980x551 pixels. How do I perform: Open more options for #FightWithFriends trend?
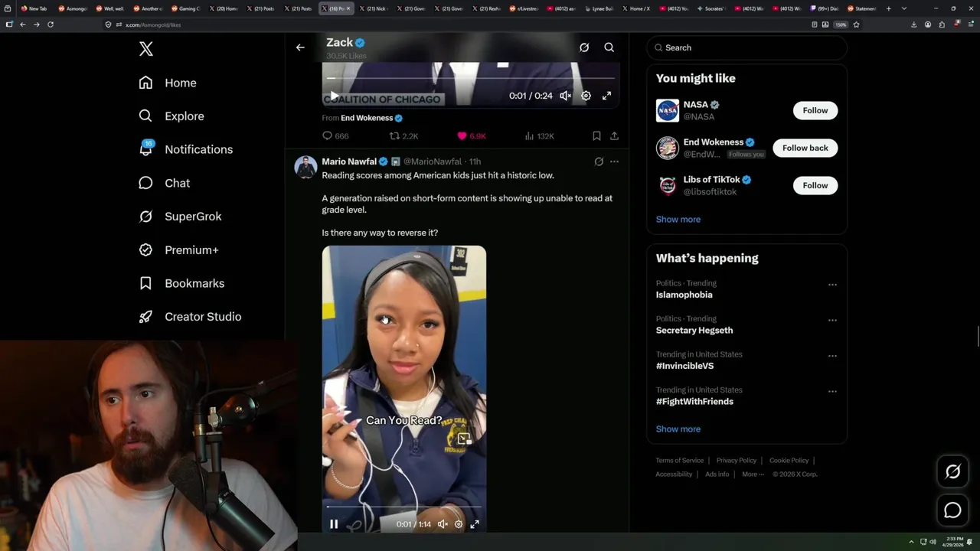coord(832,391)
